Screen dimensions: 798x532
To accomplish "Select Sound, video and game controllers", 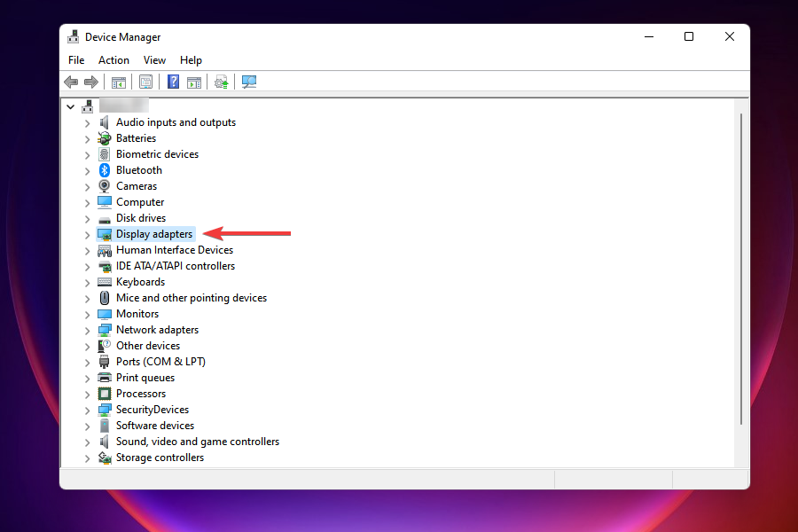I will tap(197, 442).
